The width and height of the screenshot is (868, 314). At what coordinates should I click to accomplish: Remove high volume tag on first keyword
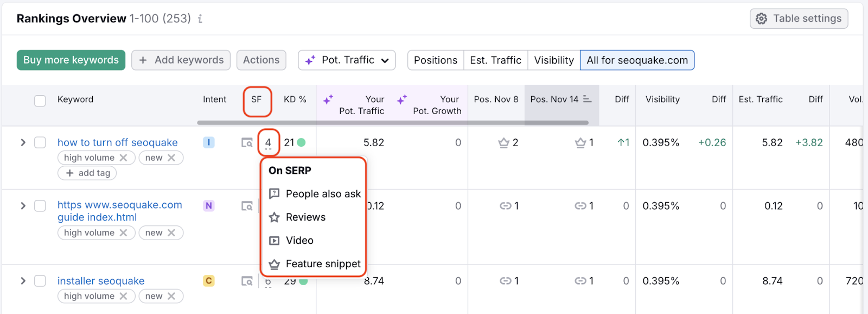124,158
